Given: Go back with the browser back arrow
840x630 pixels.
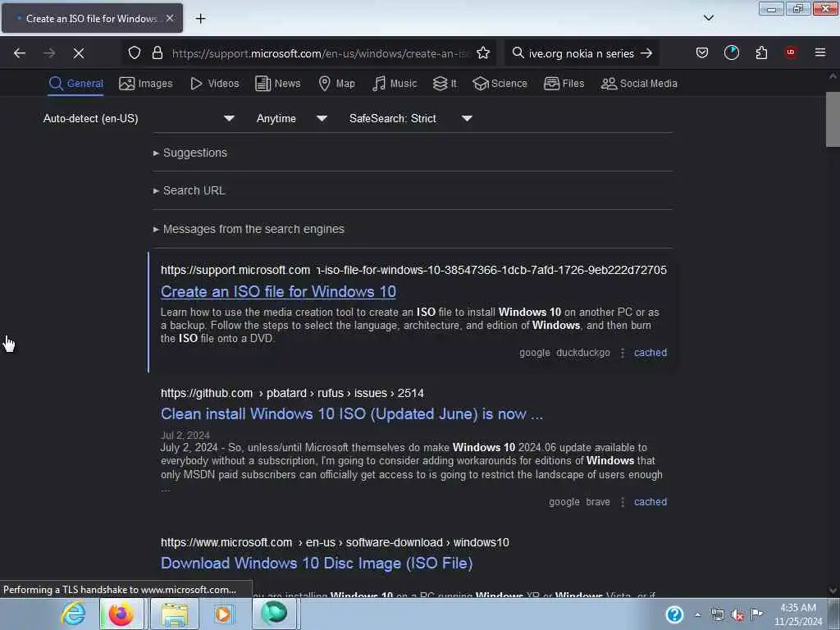Looking at the screenshot, I should (x=20, y=53).
